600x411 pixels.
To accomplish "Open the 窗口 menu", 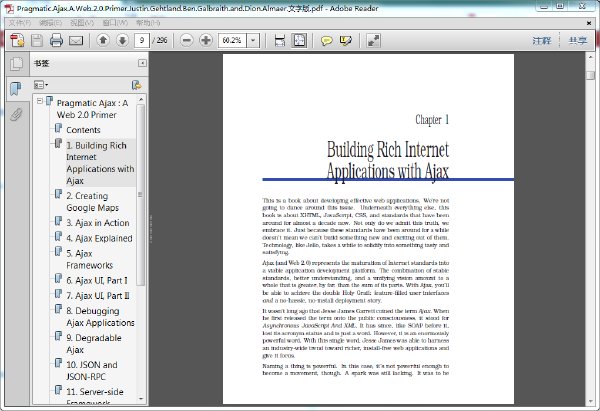I will tap(115, 23).
